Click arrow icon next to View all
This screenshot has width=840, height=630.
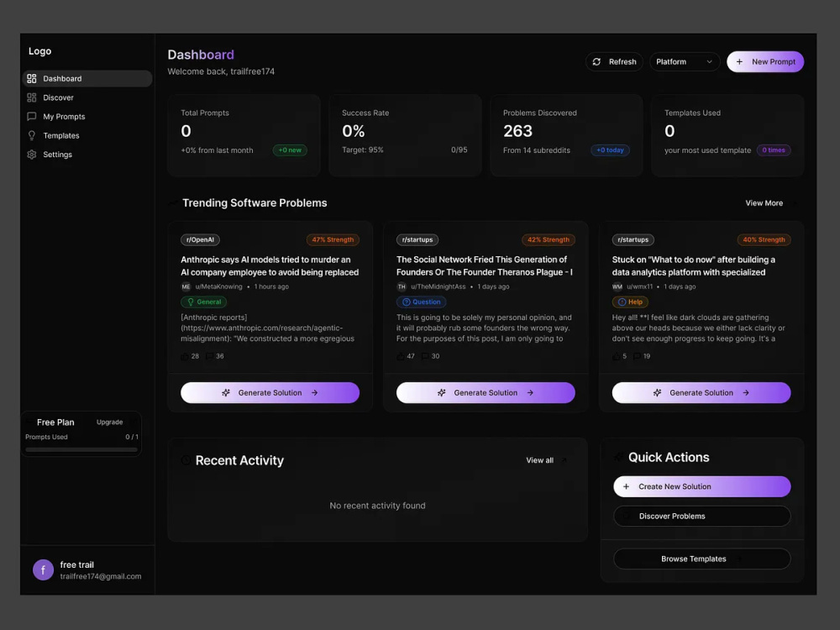pos(564,460)
